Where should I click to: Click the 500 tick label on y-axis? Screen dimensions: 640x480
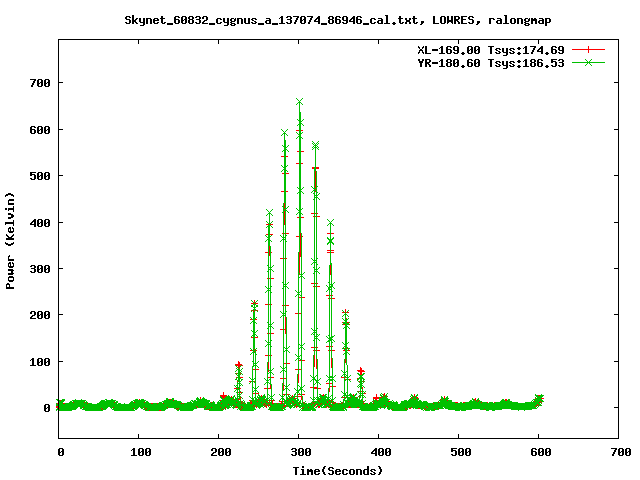(40, 176)
